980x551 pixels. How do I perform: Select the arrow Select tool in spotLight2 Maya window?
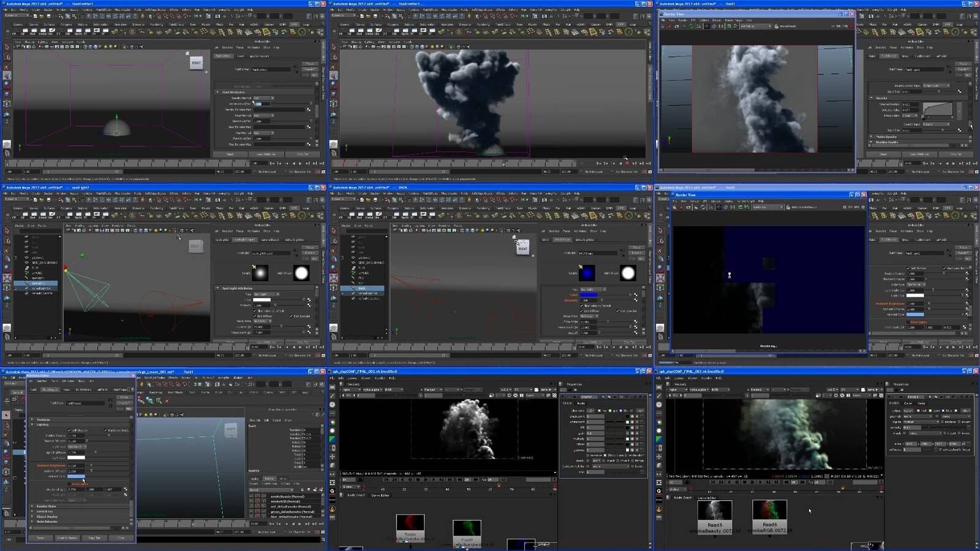[7, 230]
